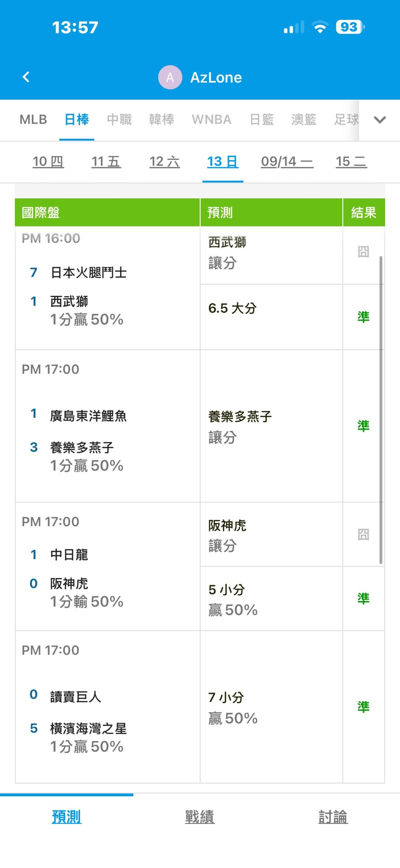The height and width of the screenshot is (868, 400).
Task: Select the 中職 league tab
Action: click(119, 120)
